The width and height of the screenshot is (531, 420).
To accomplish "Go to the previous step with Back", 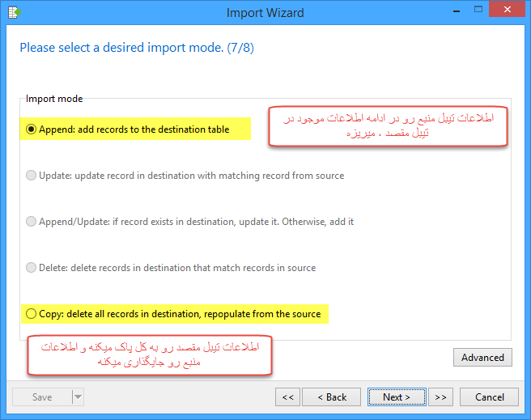I will tap(332, 397).
